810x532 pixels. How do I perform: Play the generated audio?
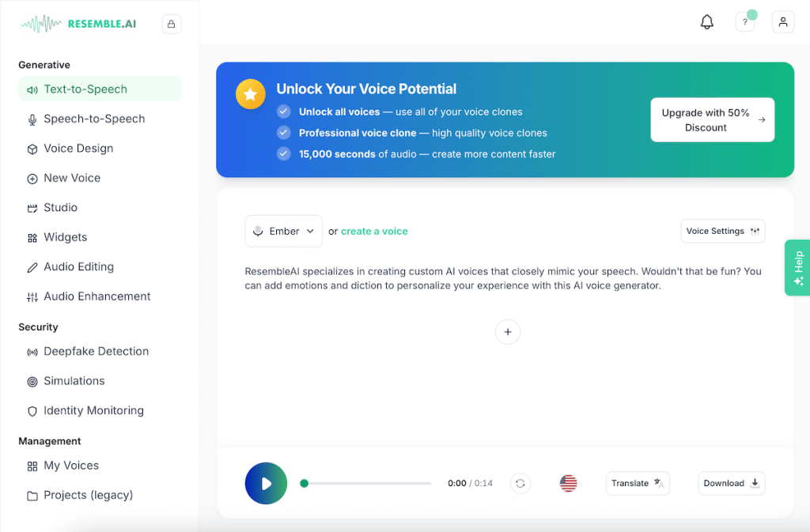coord(266,484)
